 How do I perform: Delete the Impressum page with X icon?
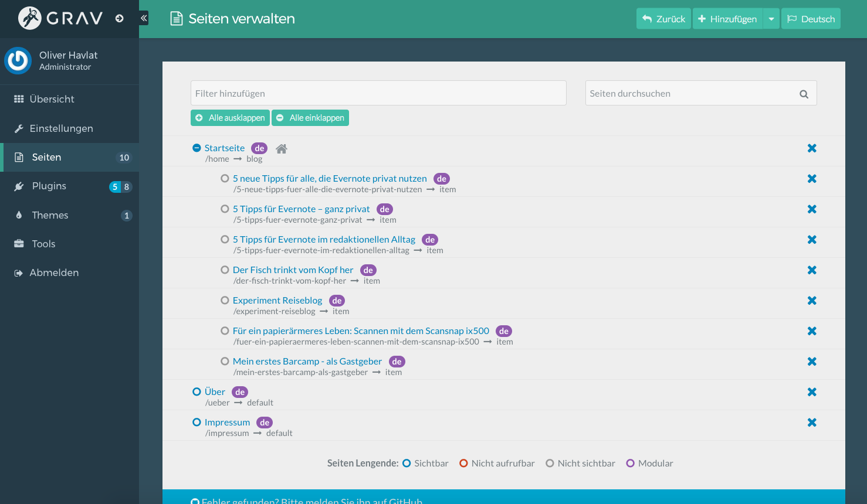tap(812, 423)
